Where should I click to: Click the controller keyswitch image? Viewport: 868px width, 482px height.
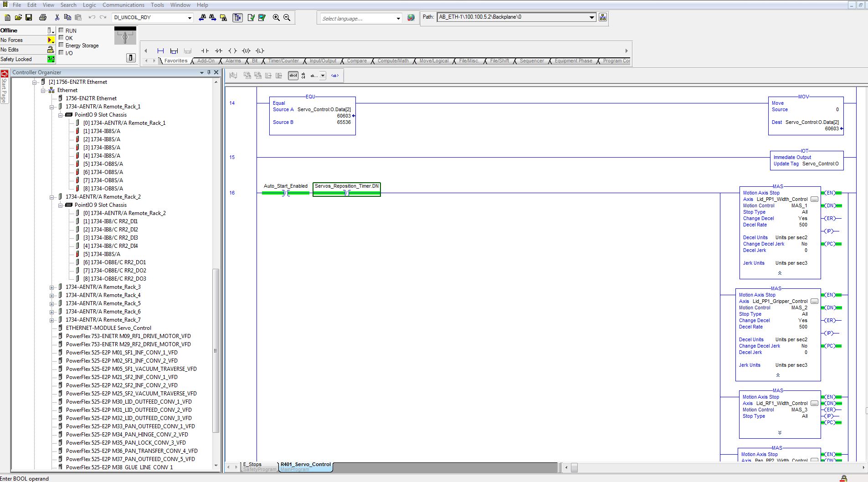coord(125,36)
